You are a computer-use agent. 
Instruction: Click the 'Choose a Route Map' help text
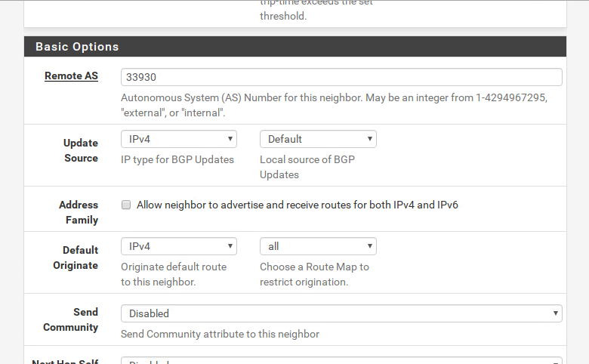click(314, 274)
